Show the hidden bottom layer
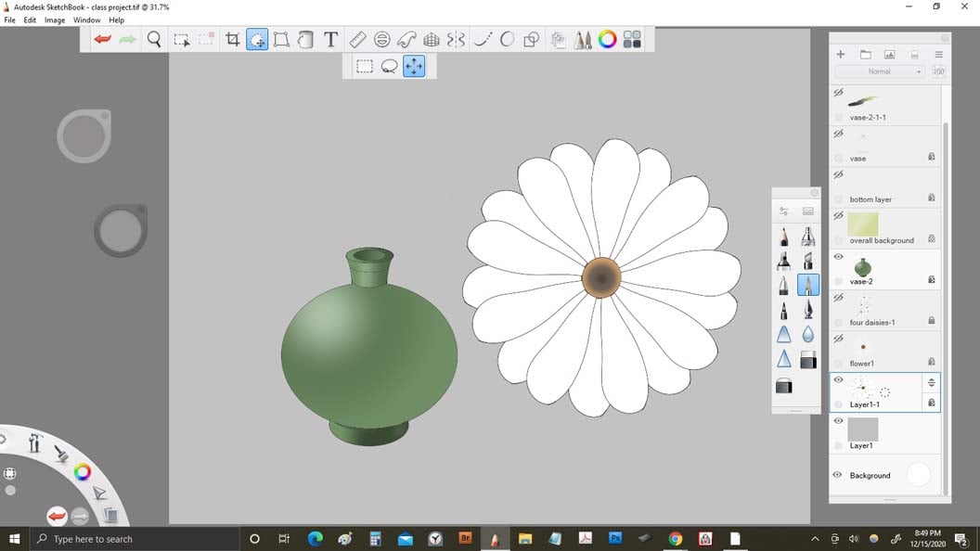Image resolution: width=980 pixels, height=551 pixels. click(x=839, y=174)
